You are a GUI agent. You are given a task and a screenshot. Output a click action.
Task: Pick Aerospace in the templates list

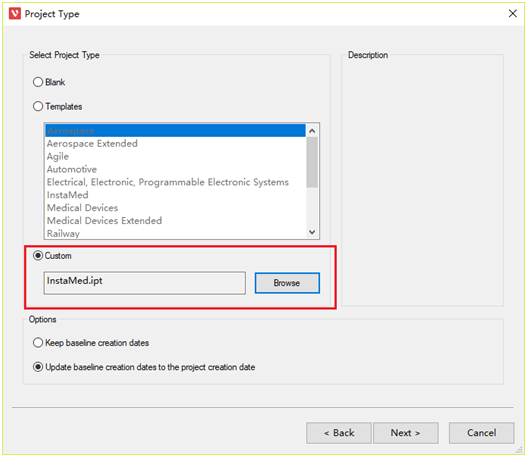tap(175, 131)
